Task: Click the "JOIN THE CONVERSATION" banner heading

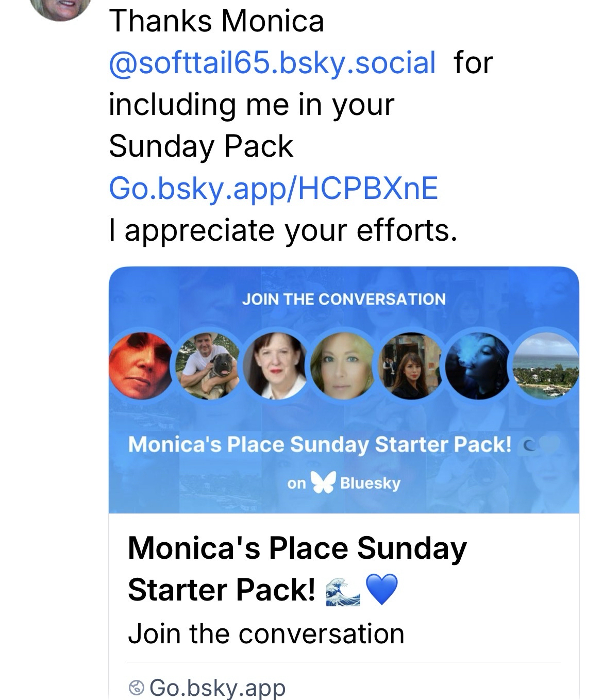Action: (344, 299)
